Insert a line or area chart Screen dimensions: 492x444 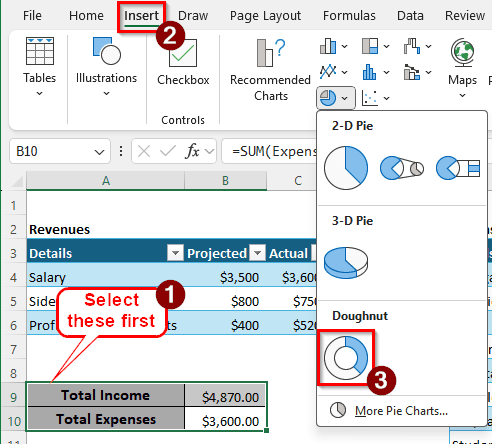[x=328, y=72]
